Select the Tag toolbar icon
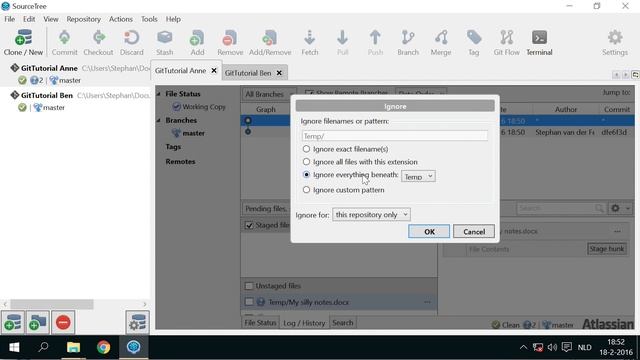This screenshot has height=360, width=640. 473,42
